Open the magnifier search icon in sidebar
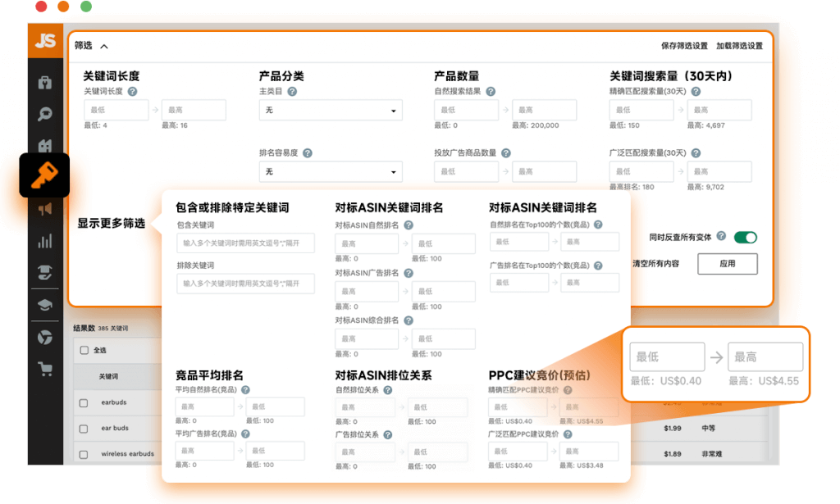 click(x=45, y=113)
